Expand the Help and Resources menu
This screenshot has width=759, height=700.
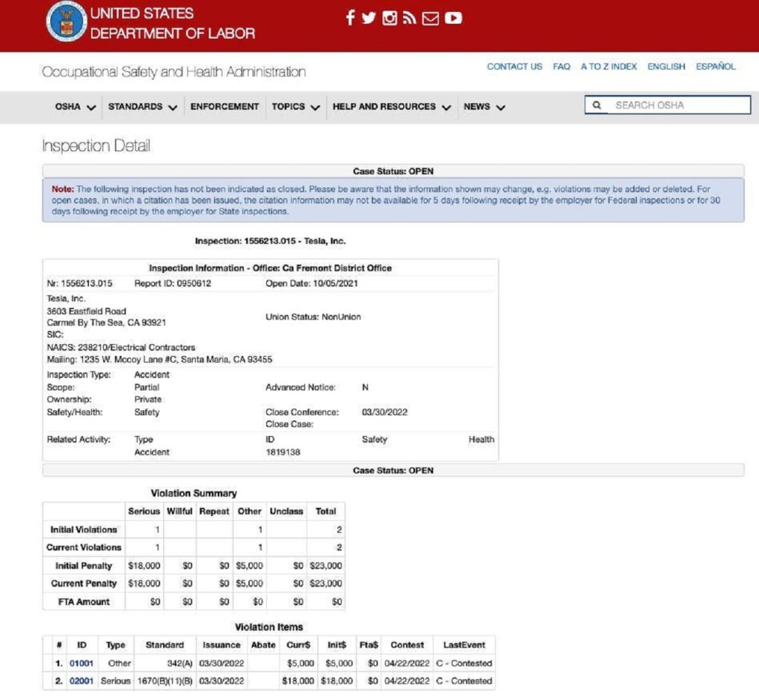point(391,107)
